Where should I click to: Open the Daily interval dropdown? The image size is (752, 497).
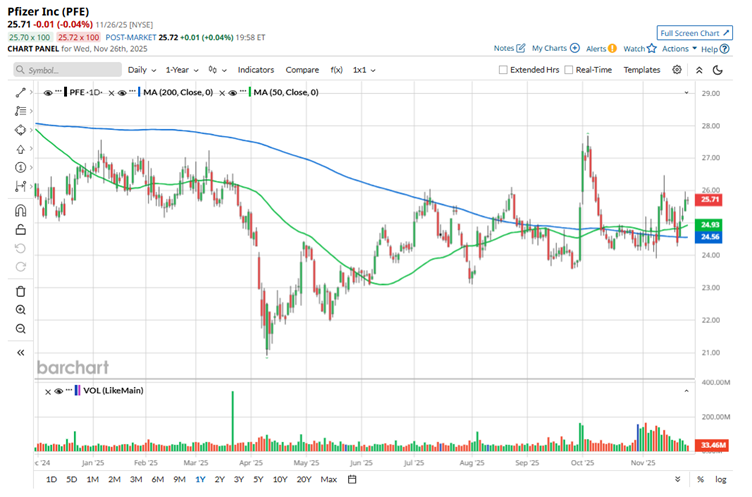pyautogui.click(x=142, y=70)
